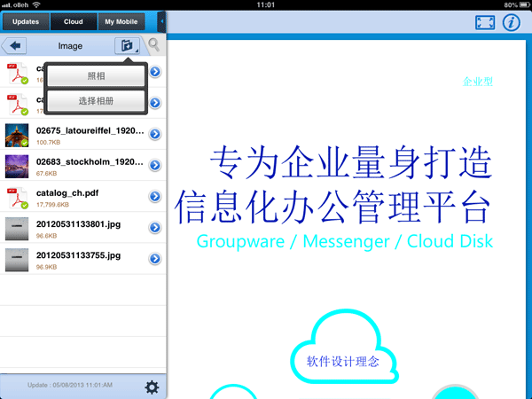
Task: Collapse the side panel with arrow handle
Action: (161, 20)
